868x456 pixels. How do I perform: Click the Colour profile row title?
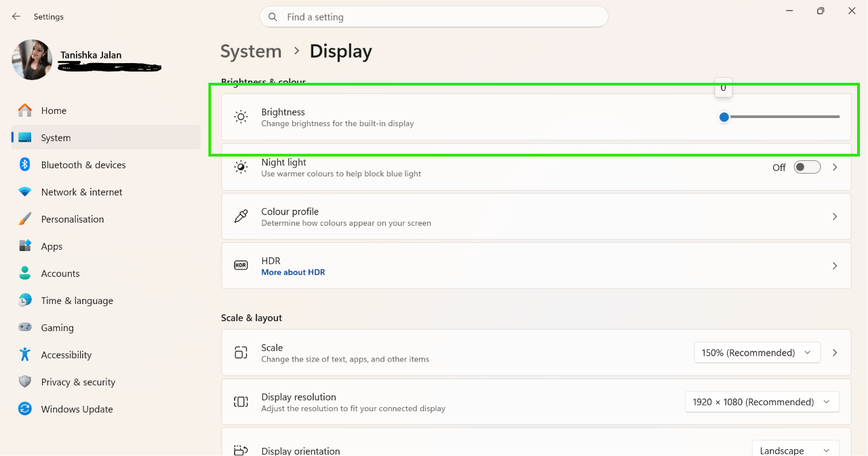point(290,212)
